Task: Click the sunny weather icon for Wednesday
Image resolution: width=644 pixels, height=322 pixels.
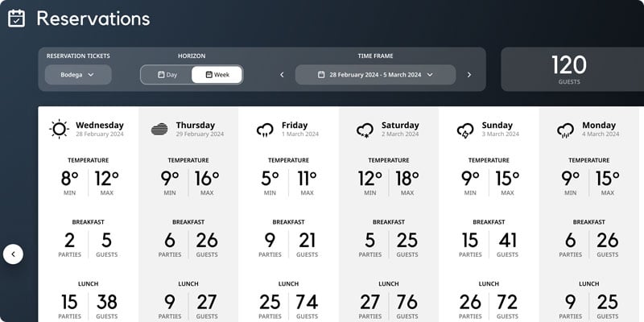Action: tap(59, 129)
